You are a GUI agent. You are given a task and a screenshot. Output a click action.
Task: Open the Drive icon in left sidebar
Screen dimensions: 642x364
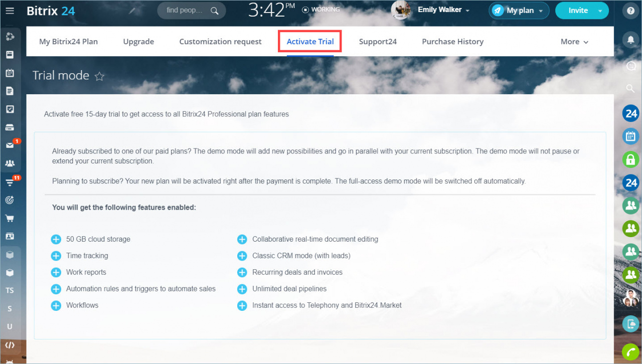10,127
